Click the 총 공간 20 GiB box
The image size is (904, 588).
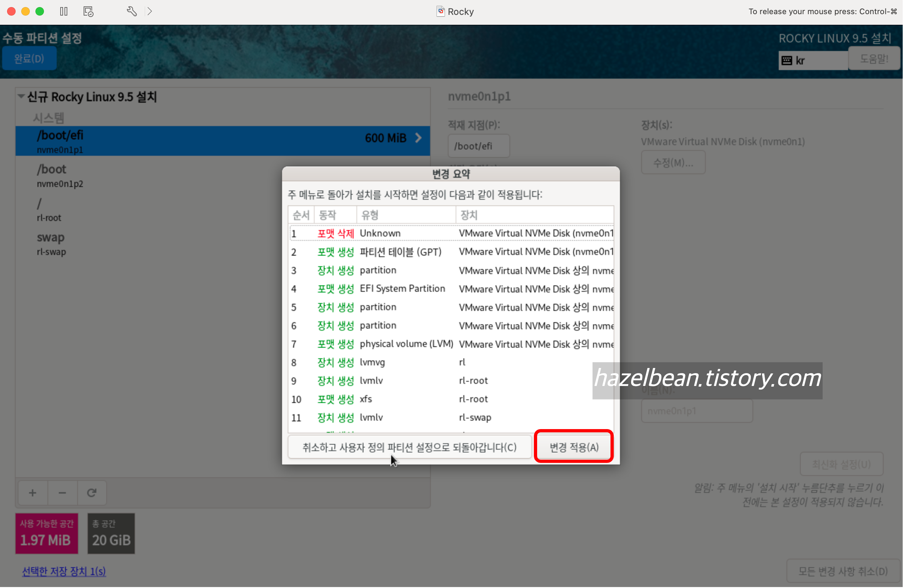click(x=111, y=534)
